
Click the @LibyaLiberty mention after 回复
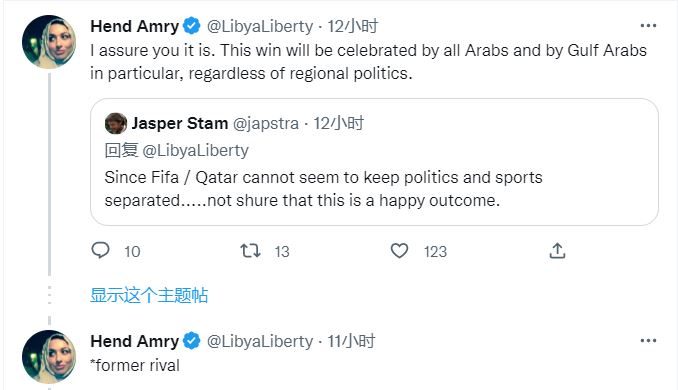click(x=195, y=150)
